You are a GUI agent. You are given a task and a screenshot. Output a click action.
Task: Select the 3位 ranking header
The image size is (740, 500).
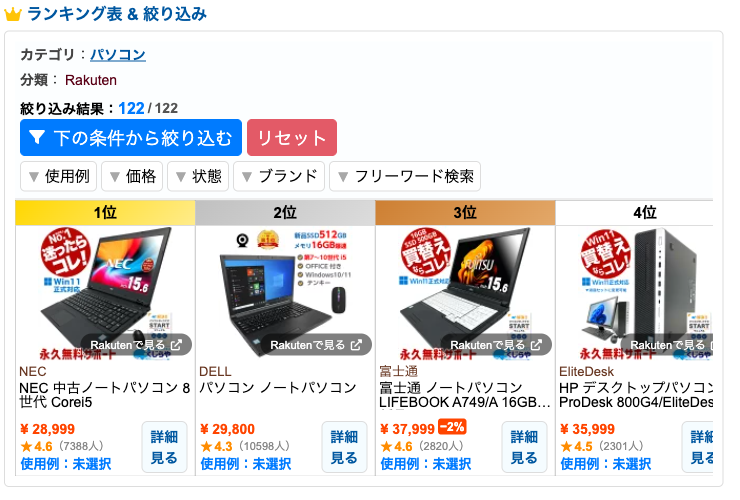[465, 213]
